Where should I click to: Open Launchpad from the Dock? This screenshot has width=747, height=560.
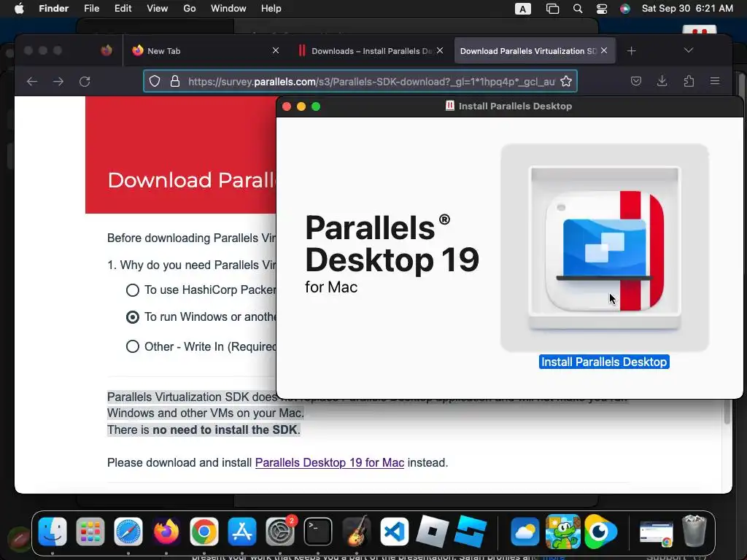(x=90, y=531)
